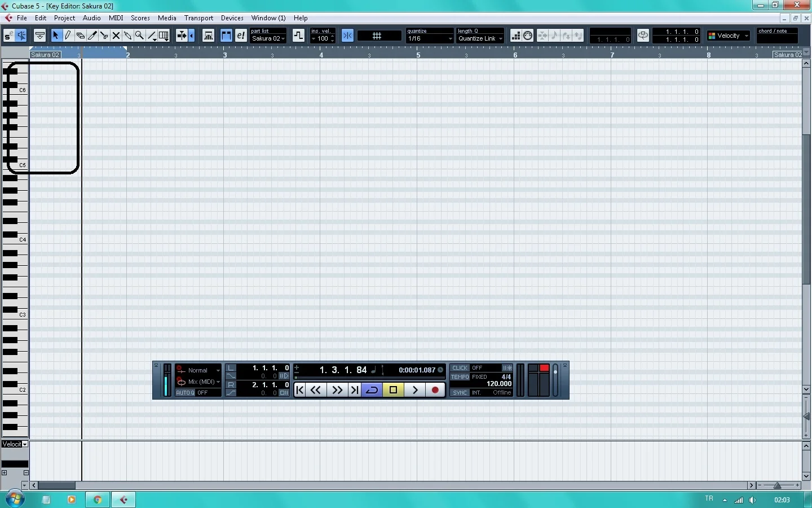Screen dimensions: 812x508
Task: Open the Project menu
Action: (64, 18)
